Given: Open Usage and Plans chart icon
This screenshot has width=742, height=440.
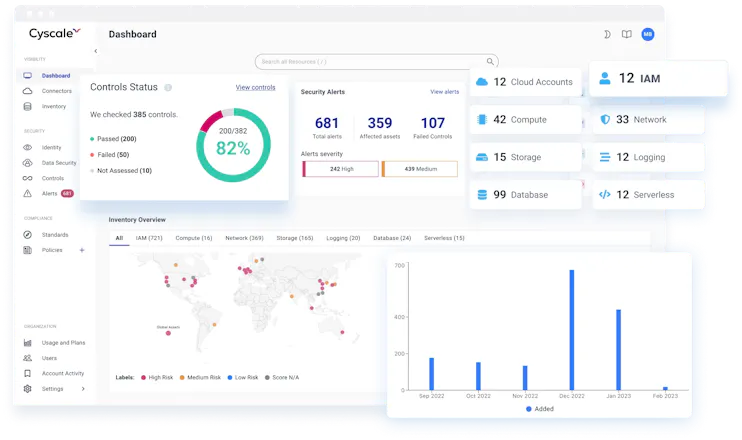Looking at the screenshot, I should tap(27, 343).
